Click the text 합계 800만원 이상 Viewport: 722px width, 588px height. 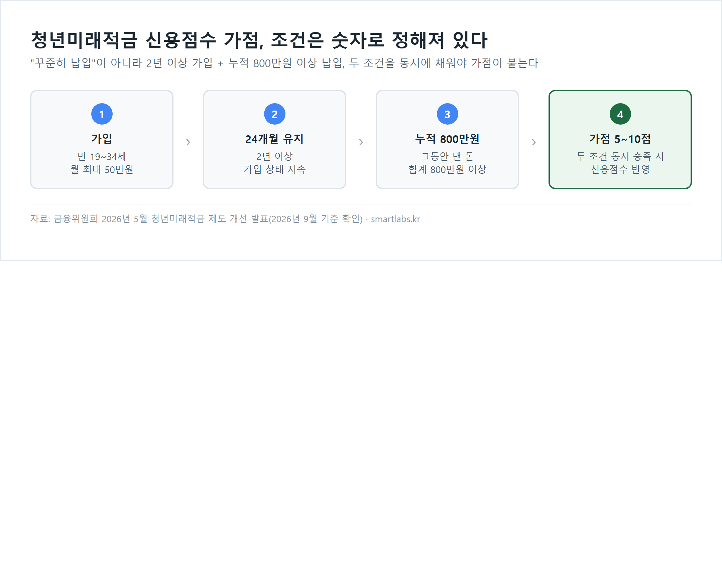pyautogui.click(x=447, y=169)
